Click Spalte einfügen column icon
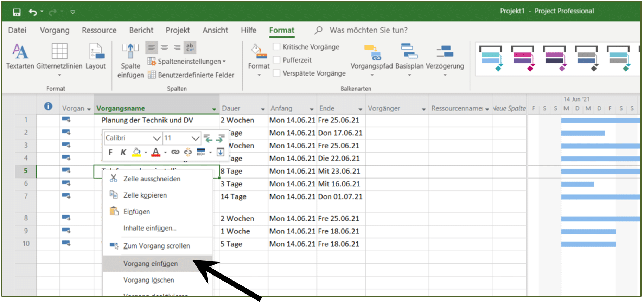 click(x=130, y=51)
